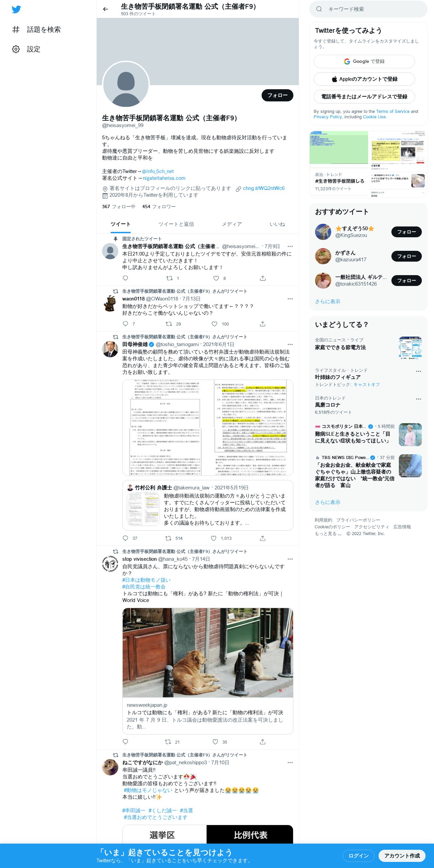Open more options for 風磨コロナ trend
434x868 pixels.
pos(418,399)
